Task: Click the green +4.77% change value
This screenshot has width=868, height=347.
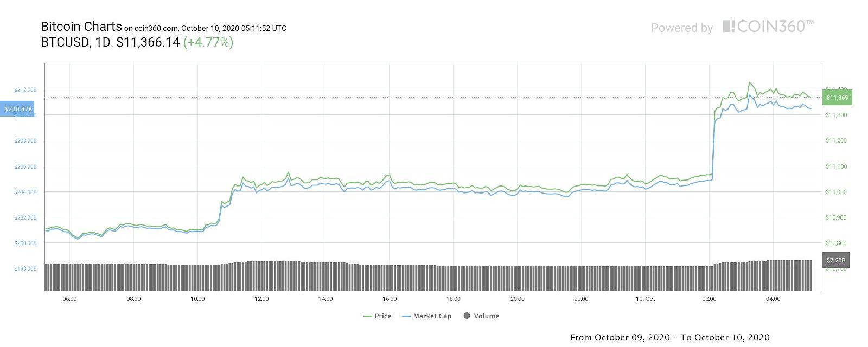Action: 208,42
